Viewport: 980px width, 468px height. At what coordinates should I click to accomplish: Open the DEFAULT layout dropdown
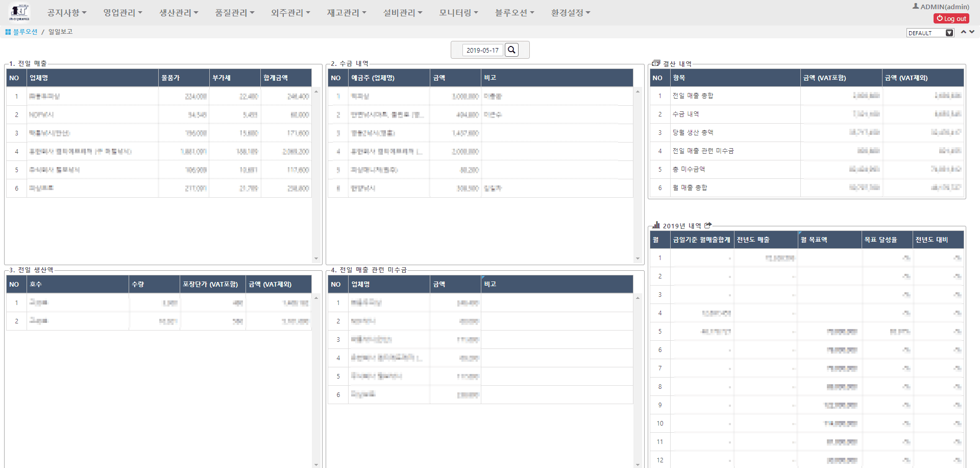930,33
